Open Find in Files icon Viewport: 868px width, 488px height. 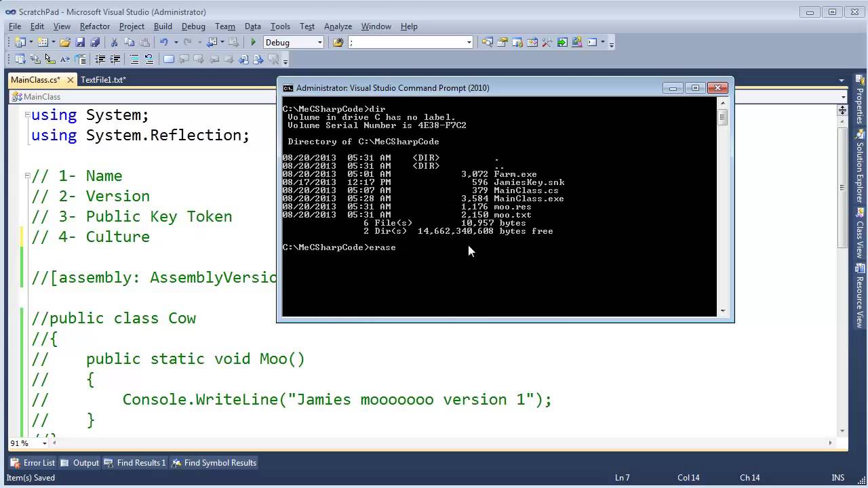click(x=338, y=42)
